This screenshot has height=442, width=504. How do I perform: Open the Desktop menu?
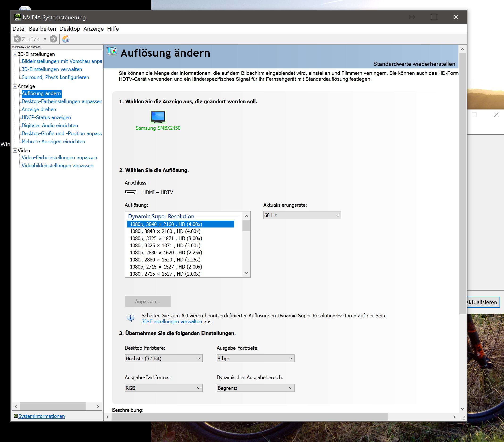(x=70, y=29)
